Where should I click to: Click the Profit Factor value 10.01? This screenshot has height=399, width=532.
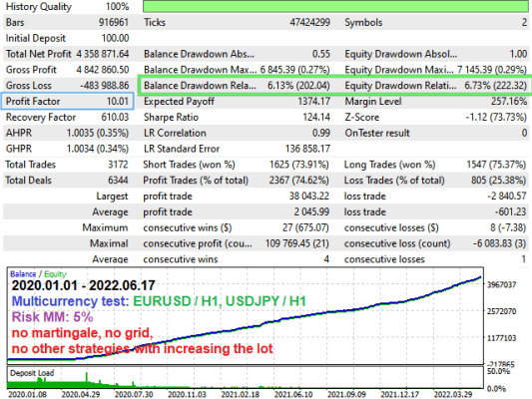(118, 102)
